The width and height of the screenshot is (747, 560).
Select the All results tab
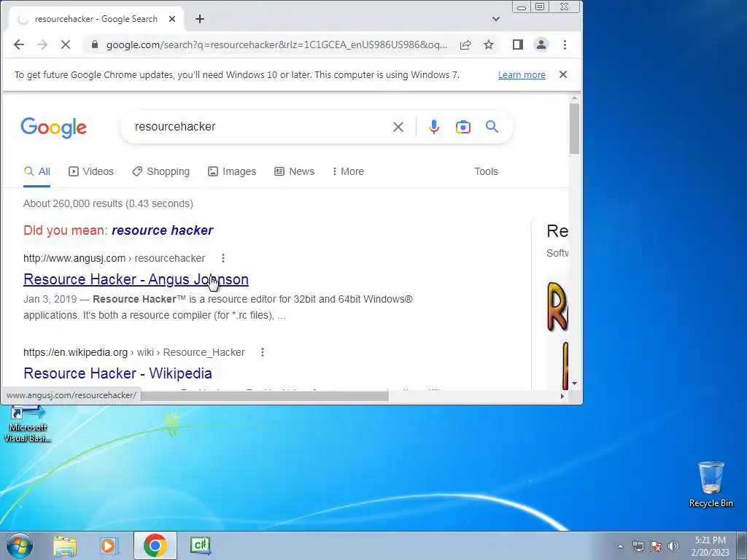(37, 171)
